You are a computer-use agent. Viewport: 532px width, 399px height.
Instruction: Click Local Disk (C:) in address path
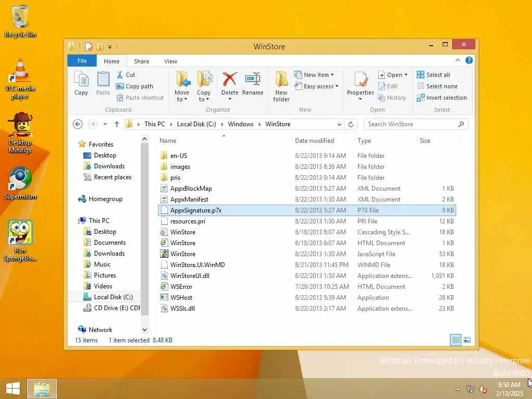pos(196,124)
